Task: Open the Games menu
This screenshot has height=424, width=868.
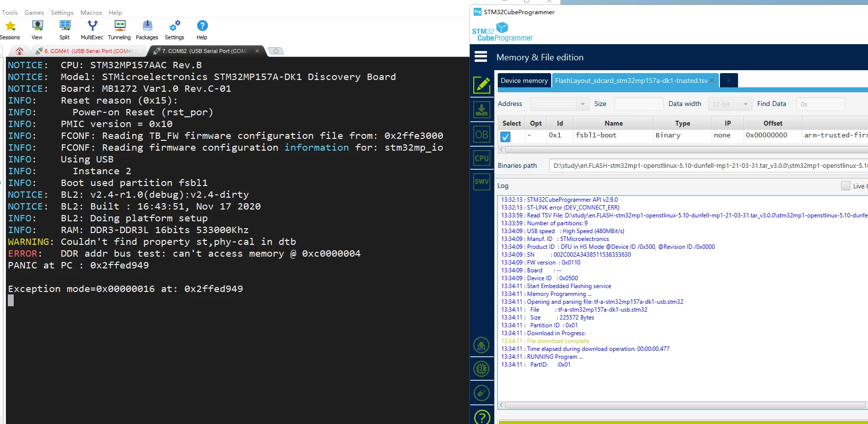Action: [34, 13]
